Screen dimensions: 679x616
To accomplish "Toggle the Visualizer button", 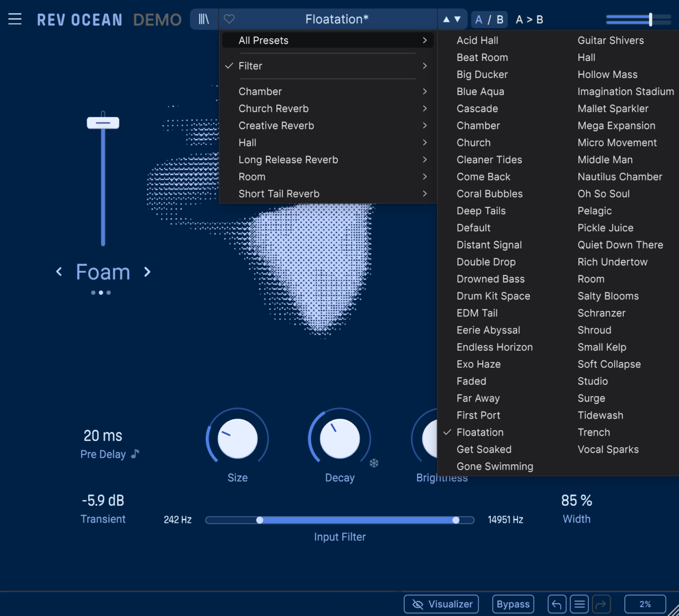I will click(441, 604).
